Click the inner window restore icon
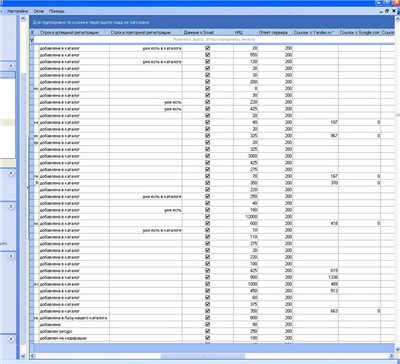 click(x=387, y=11)
